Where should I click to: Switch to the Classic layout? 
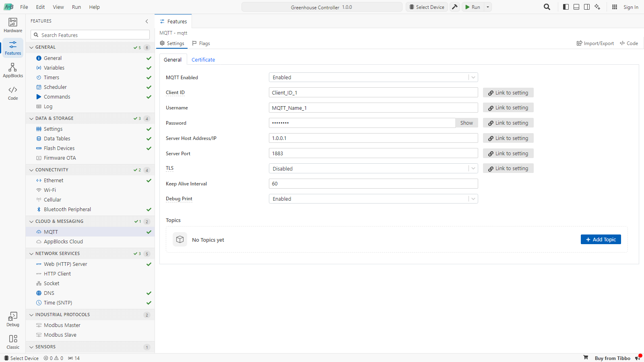point(13,342)
